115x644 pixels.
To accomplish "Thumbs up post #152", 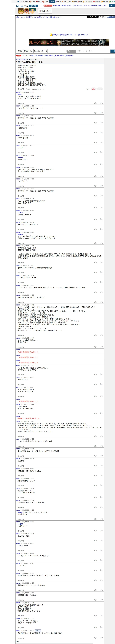I will (x=96, y=396).
